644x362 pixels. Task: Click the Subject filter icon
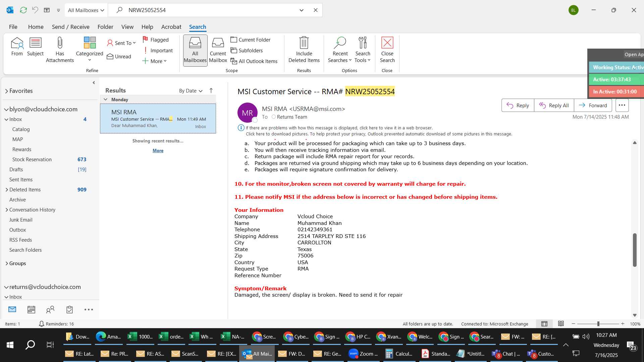pos(35,47)
